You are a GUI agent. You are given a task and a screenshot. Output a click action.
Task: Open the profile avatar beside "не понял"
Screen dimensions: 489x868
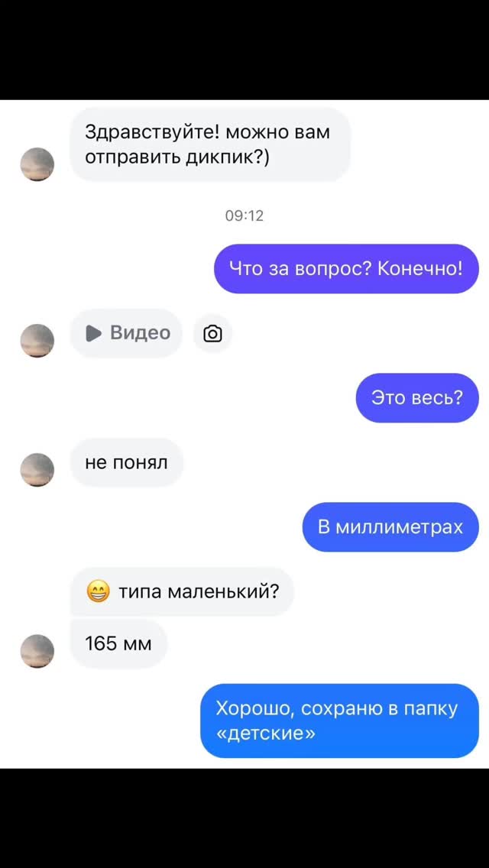37,470
